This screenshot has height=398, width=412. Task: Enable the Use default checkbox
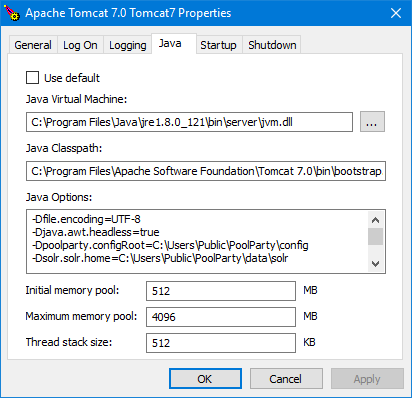tap(32, 78)
